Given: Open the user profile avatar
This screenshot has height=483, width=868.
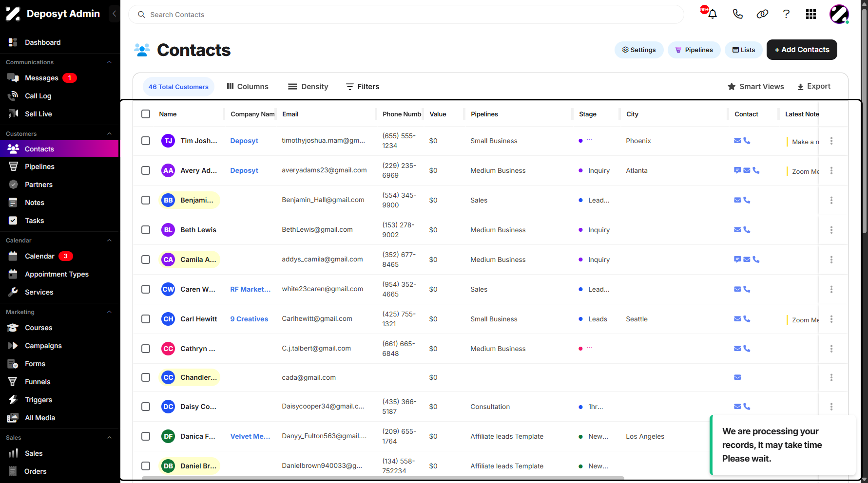Looking at the screenshot, I should [839, 14].
